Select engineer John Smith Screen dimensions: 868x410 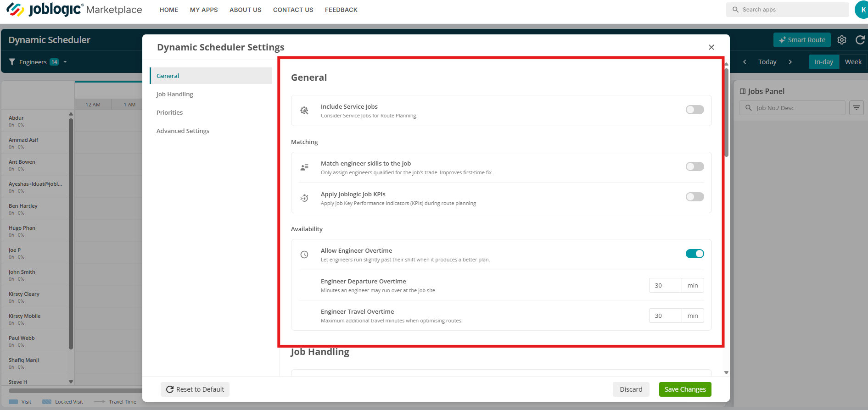click(34, 275)
